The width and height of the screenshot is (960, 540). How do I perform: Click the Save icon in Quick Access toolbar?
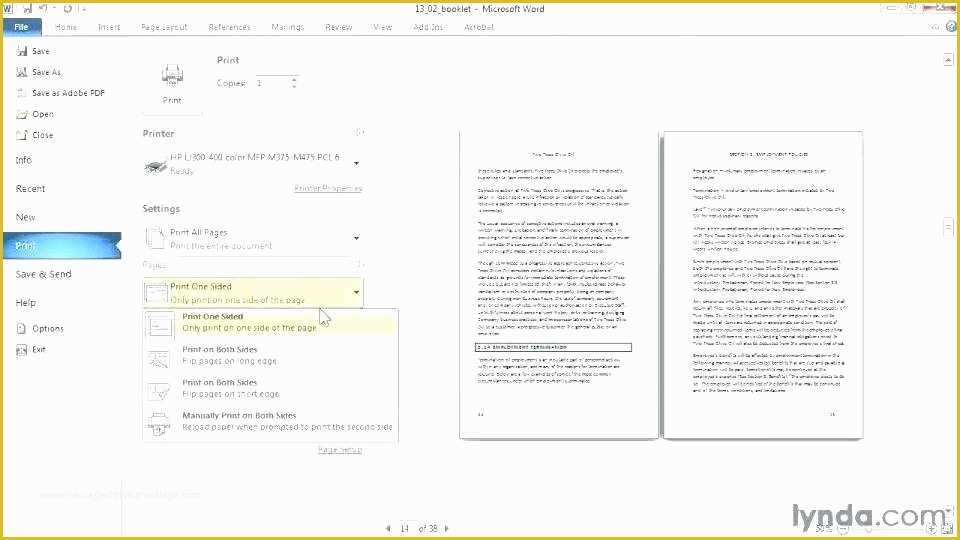point(27,9)
